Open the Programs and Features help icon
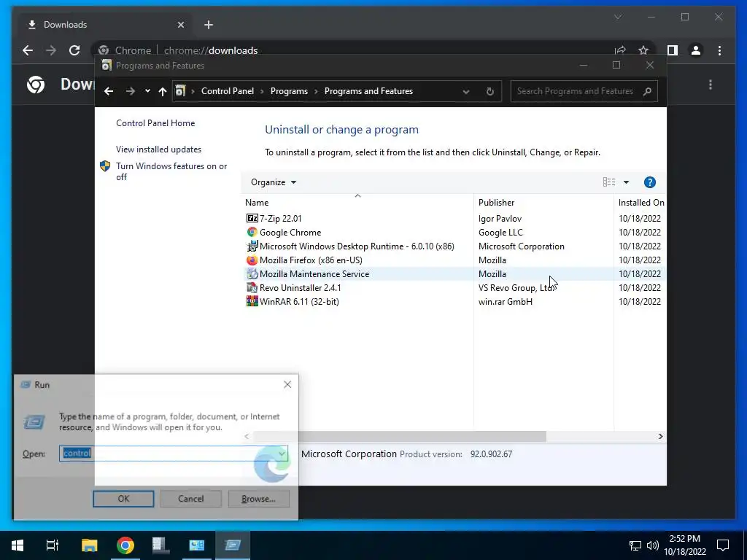The image size is (747, 560). (650, 182)
